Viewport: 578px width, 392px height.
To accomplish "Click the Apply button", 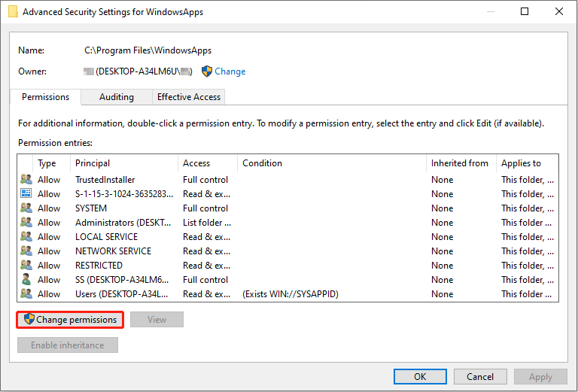I will [541, 376].
